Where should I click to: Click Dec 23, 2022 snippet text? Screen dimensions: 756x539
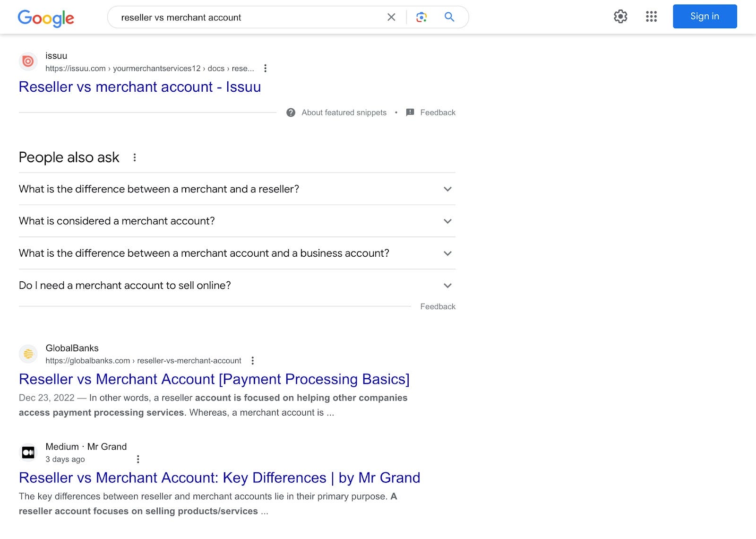tap(47, 398)
